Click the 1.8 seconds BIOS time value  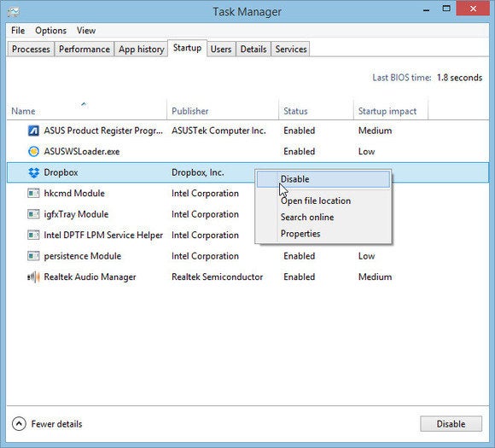point(459,78)
